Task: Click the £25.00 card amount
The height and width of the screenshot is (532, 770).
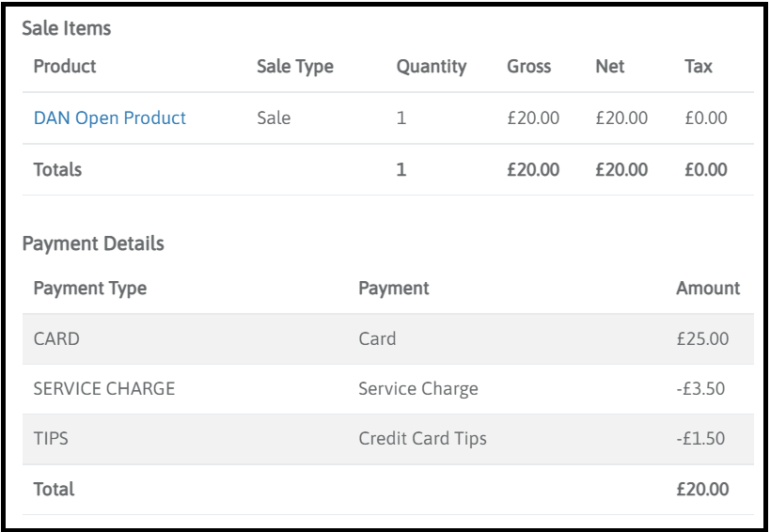Action: [x=701, y=339]
